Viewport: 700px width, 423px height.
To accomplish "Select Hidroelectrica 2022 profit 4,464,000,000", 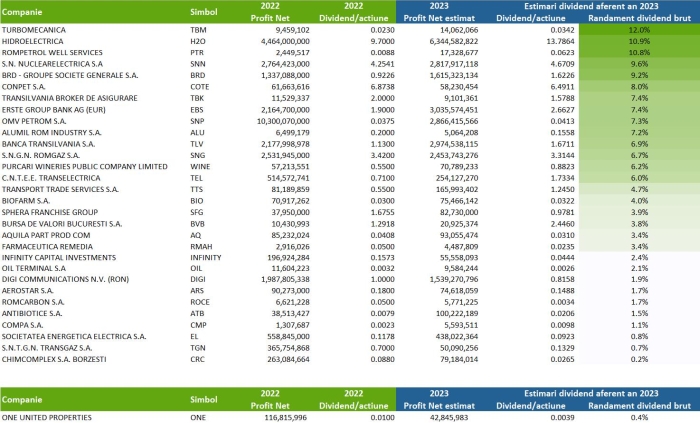I will point(285,41).
